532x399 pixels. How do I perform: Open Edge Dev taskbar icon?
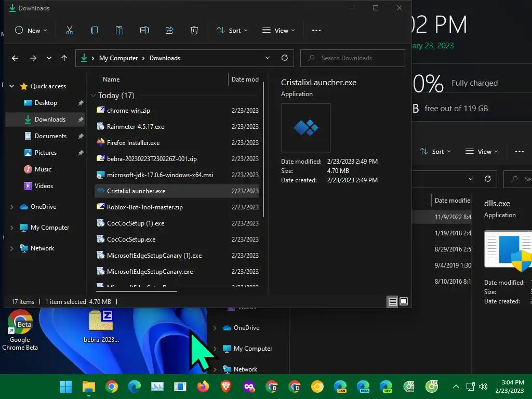click(386, 387)
